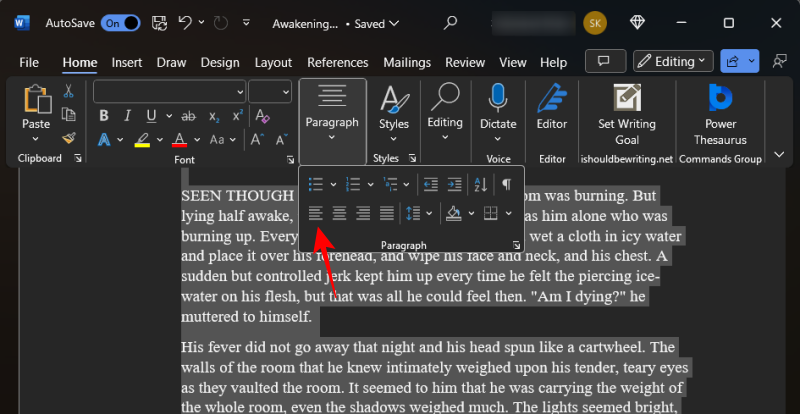
Task: Open the References tab
Action: pos(338,62)
